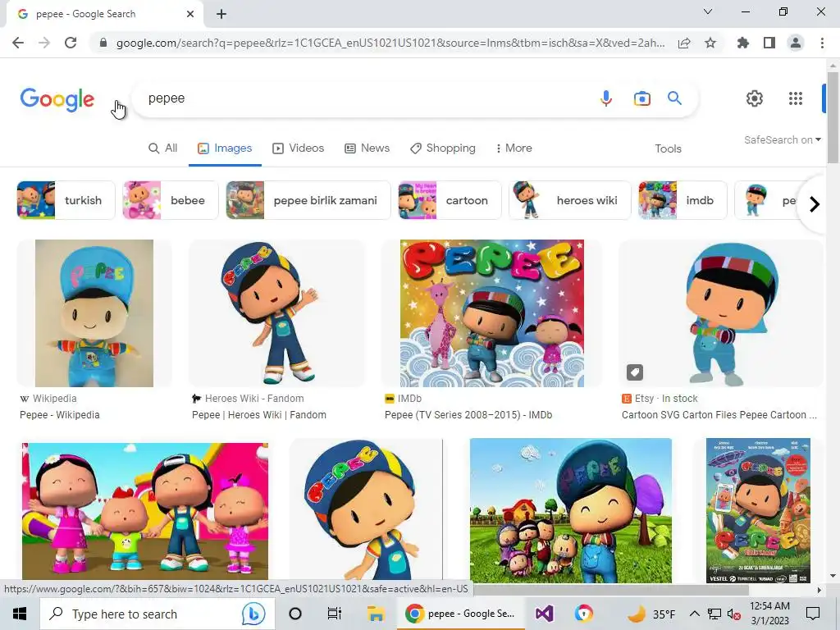
Task: Click the four dancing children image
Action: pos(144,512)
